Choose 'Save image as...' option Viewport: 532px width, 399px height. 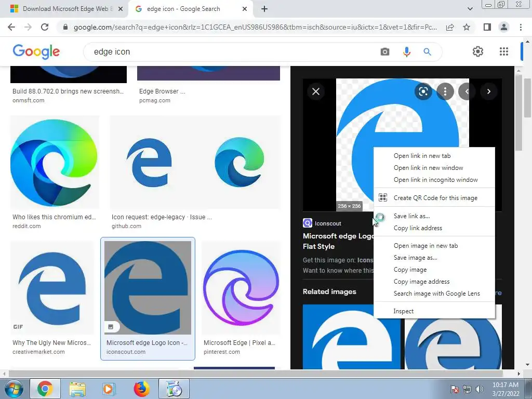tap(434, 258)
